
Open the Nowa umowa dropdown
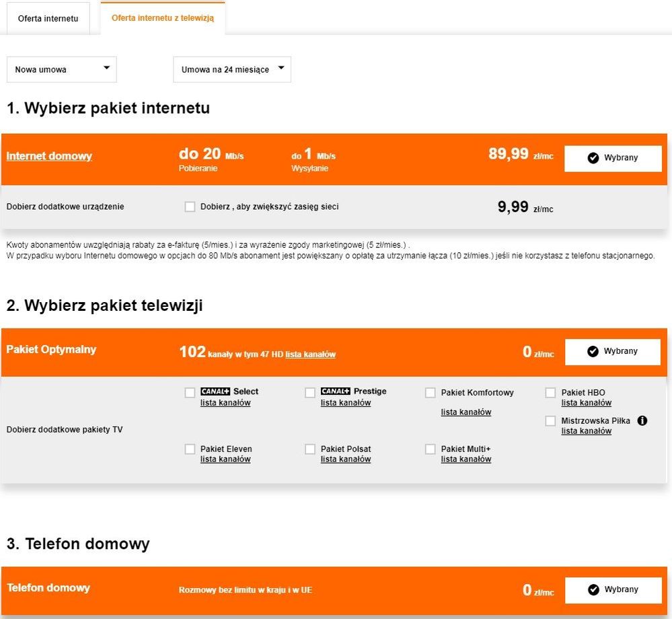coord(62,69)
